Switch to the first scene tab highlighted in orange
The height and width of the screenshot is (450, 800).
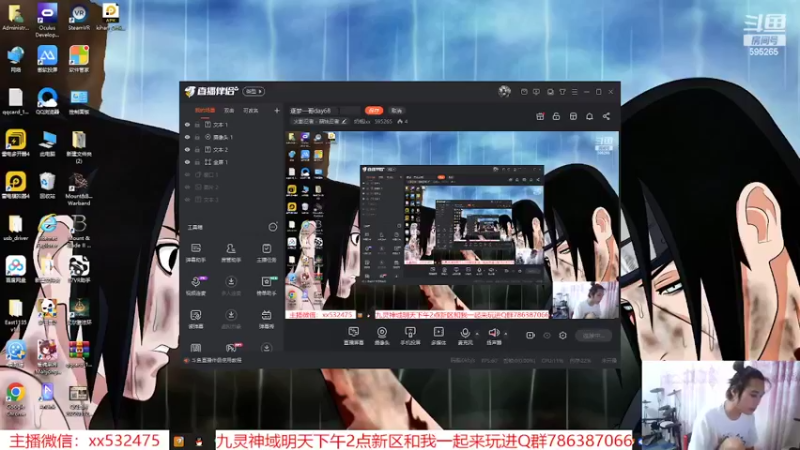[x=205, y=110]
